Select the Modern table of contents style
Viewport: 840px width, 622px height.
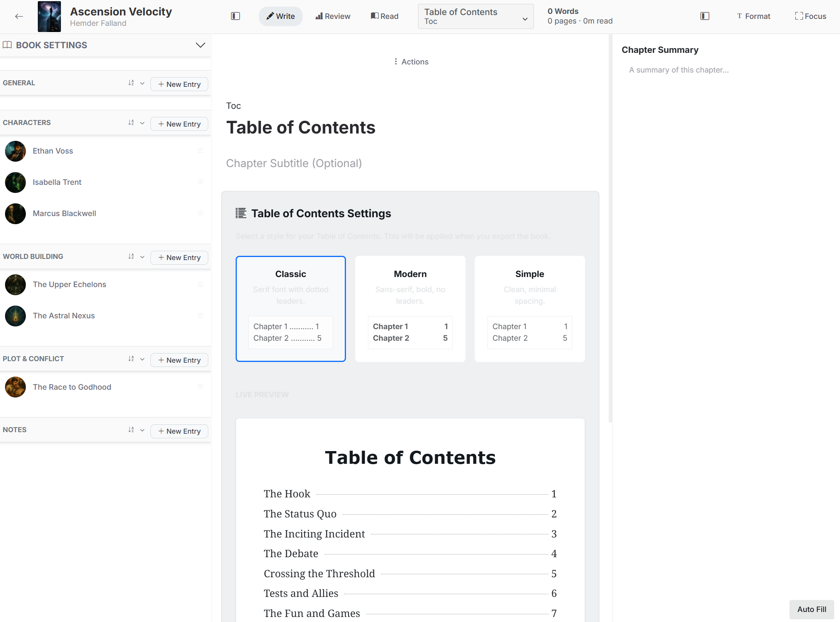pos(410,309)
